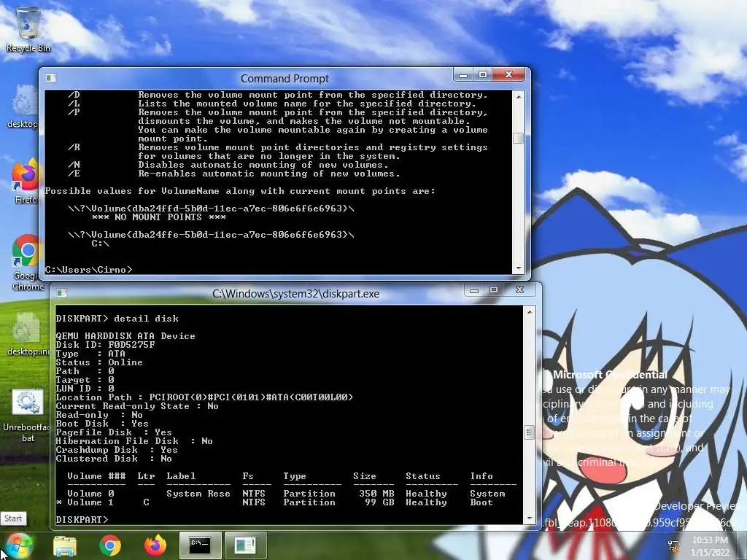Click the C:\Windows\system32\diskpart.exe title text

click(x=295, y=294)
